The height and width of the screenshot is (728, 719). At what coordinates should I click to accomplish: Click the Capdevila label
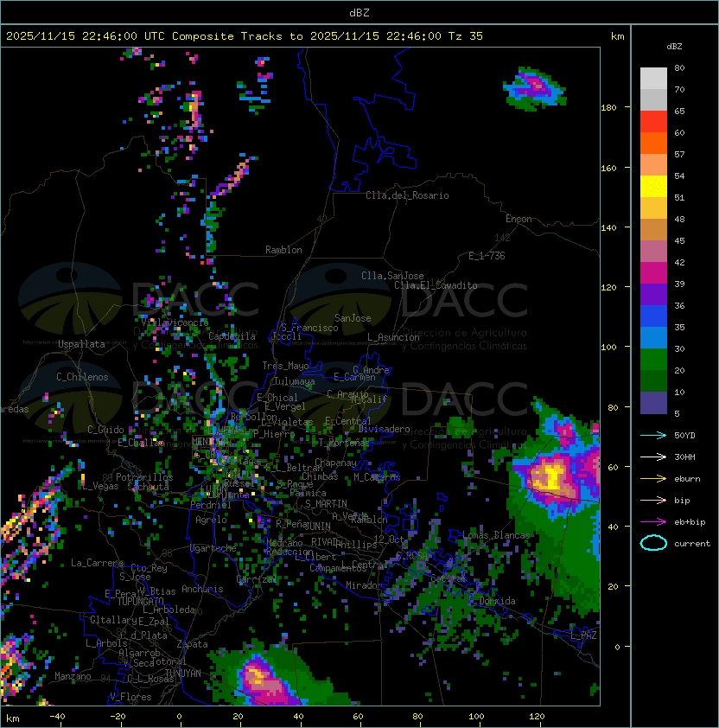(232, 336)
